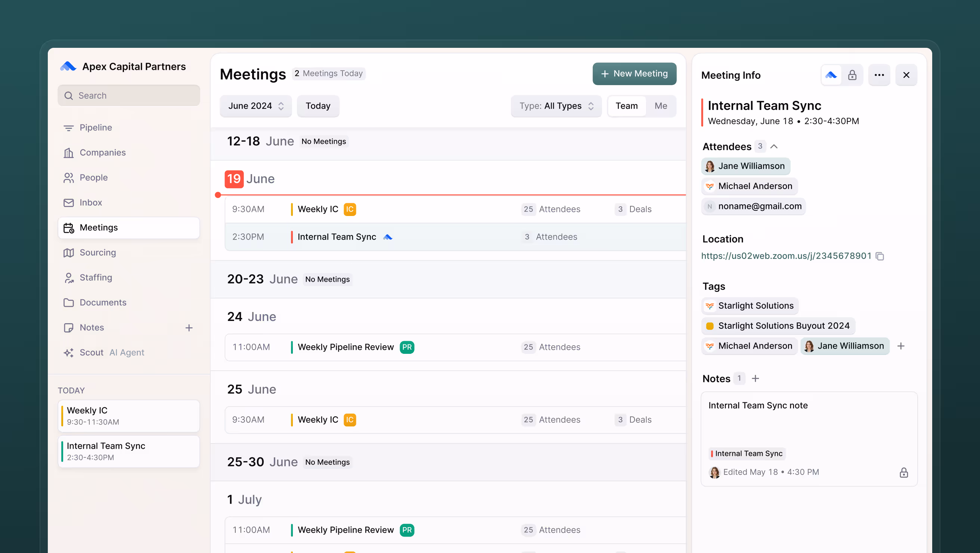Open Sourcing from the sidebar
The width and height of the screenshot is (980, 553).
[128, 252]
